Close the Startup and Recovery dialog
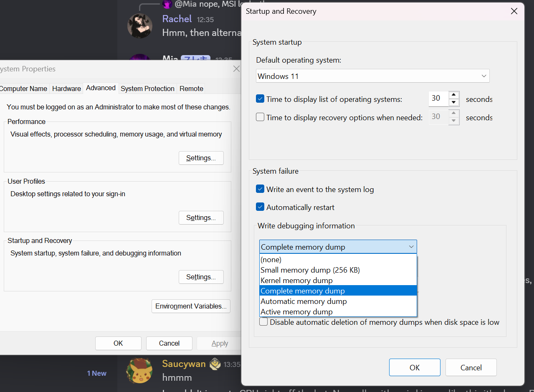 click(514, 11)
